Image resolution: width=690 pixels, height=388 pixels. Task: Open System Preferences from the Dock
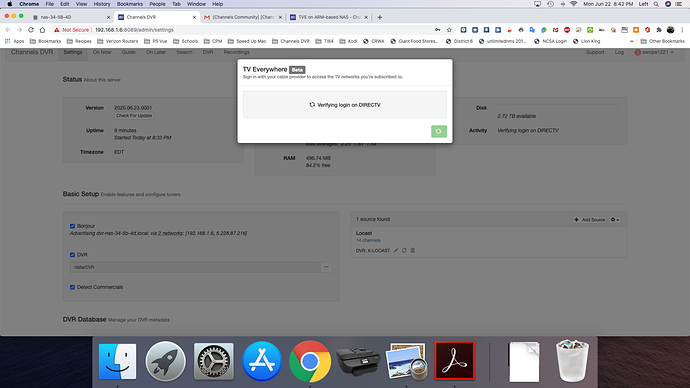[214, 361]
